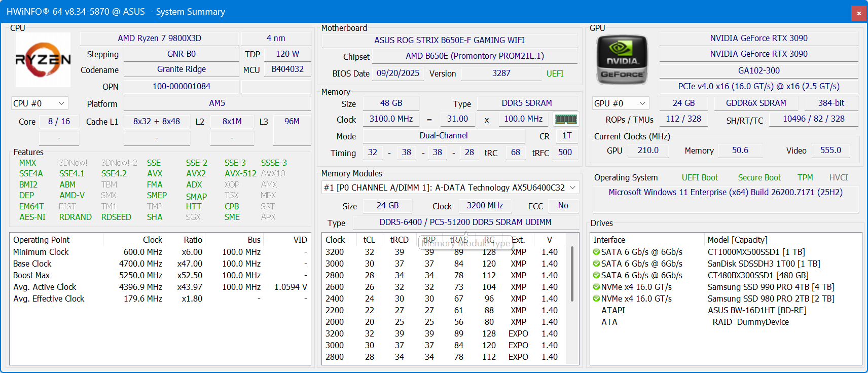The height and width of the screenshot is (373, 868).
Task: Click the HVCI status indicator
Action: [x=839, y=177]
